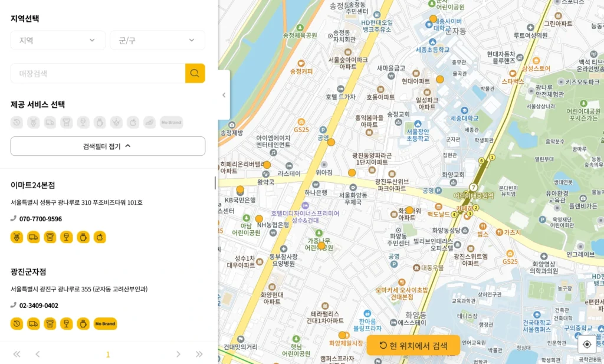The height and width of the screenshot is (364, 604).
Task: Toggle the wine glass service filter
Action: [x=83, y=122]
